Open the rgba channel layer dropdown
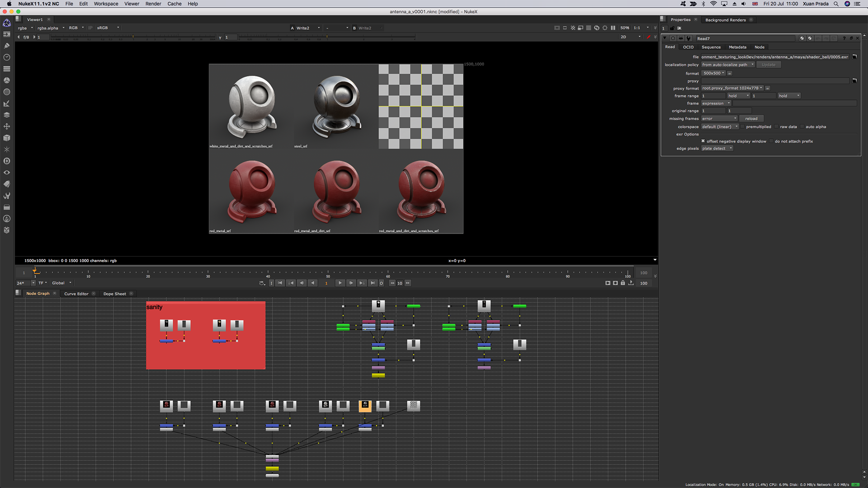868x488 pixels. click(x=26, y=28)
